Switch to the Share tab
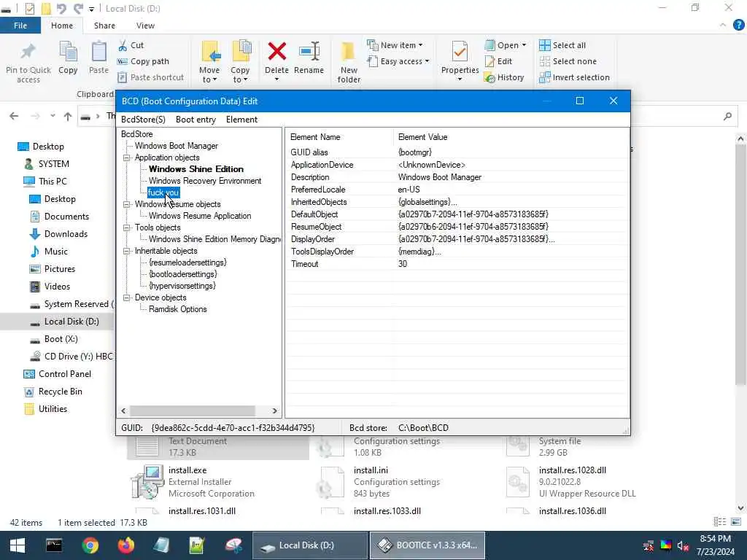Image resolution: width=747 pixels, height=560 pixels. 104,26
